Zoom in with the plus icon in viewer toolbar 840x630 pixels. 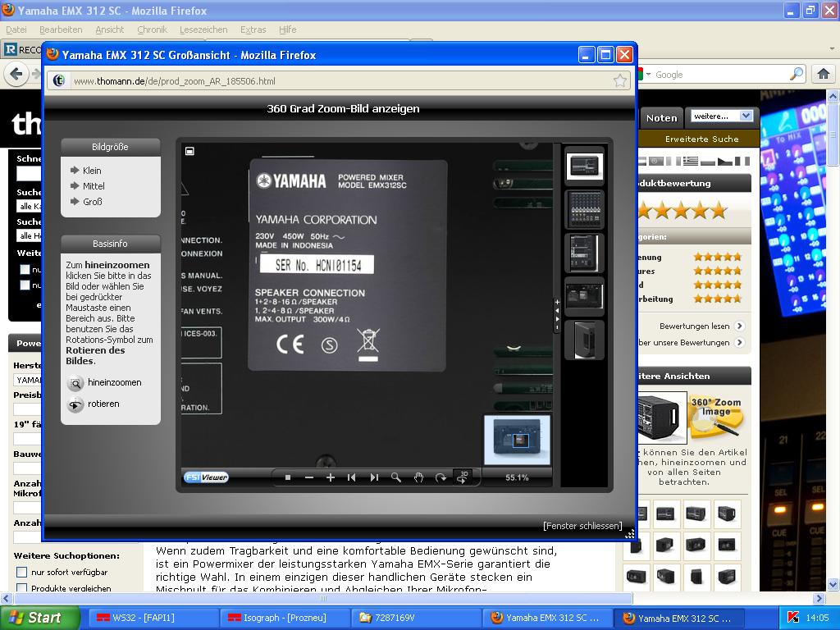[331, 477]
